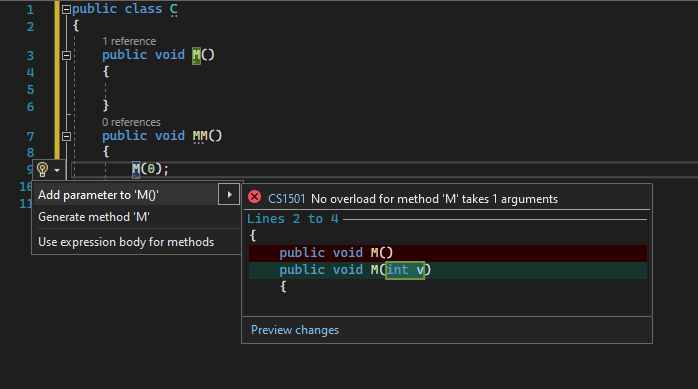The width and height of the screenshot is (698, 389).
Task: Click the '0 references' CodeLens above MM()
Action: 131,122
